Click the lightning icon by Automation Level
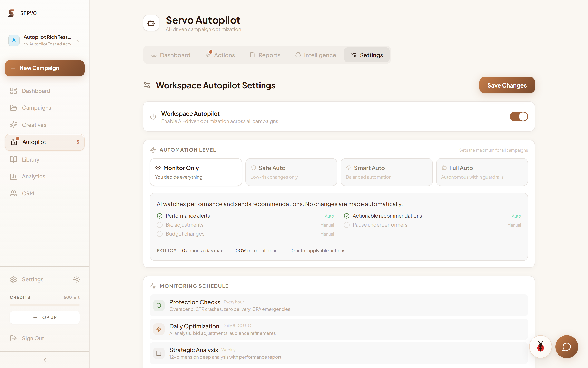 click(x=153, y=150)
